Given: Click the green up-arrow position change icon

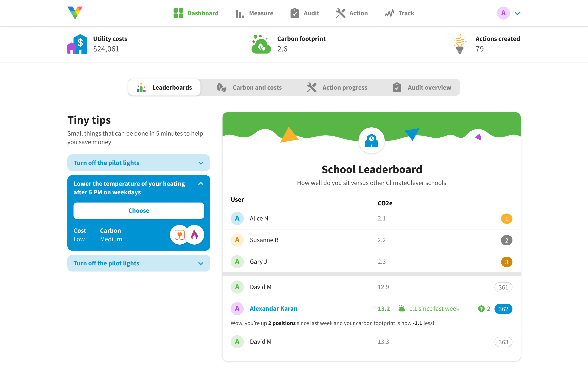Looking at the screenshot, I should pos(481,309).
